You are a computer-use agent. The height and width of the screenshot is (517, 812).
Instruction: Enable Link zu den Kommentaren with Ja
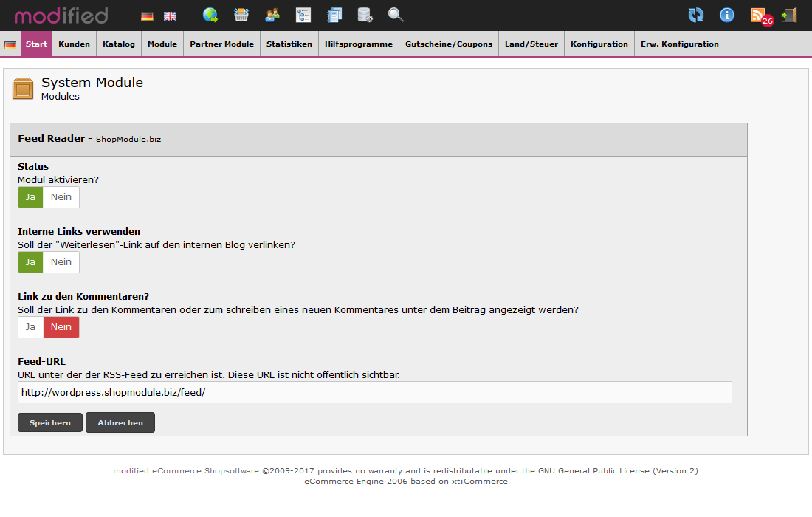coord(30,326)
